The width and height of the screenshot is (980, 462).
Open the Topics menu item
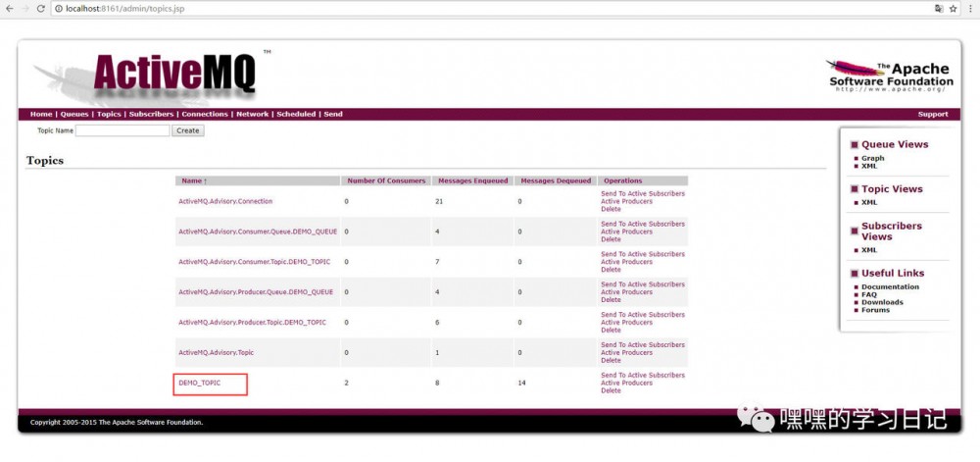[109, 115]
